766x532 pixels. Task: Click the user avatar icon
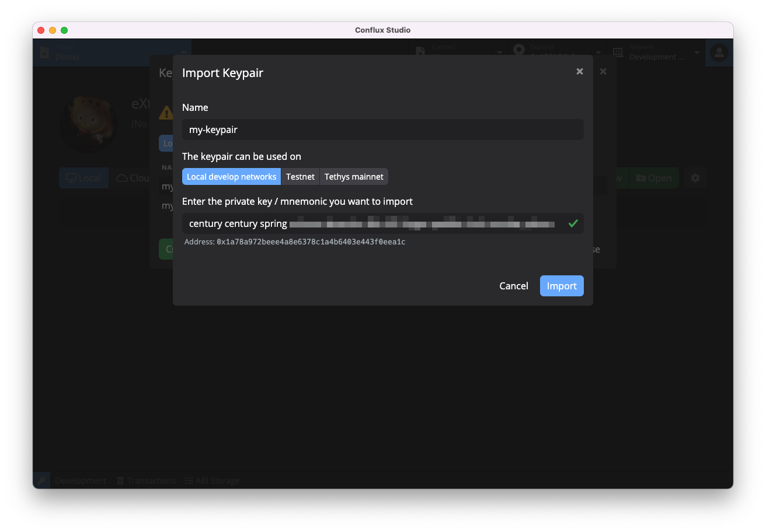719,52
